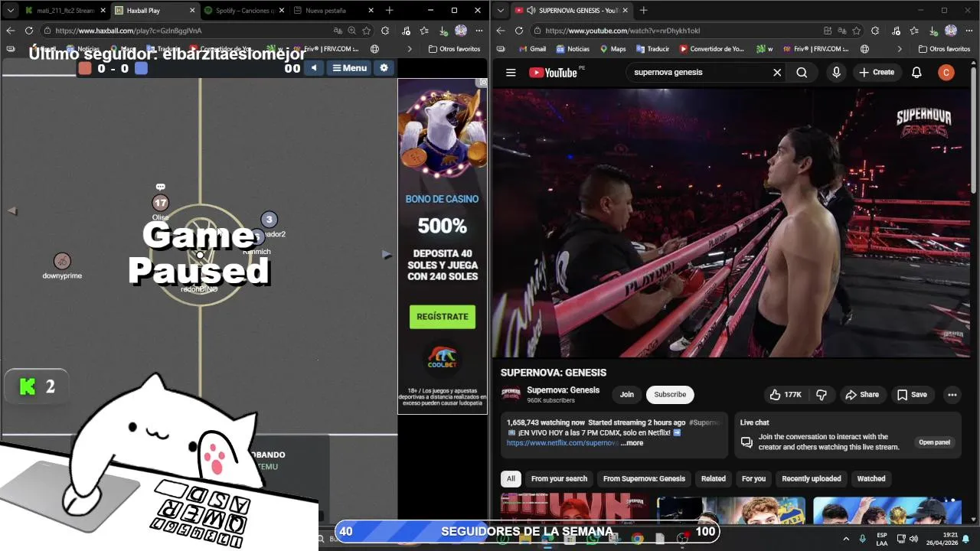Like the video with 177K thumbs up
The image size is (980, 551).
tap(786, 395)
